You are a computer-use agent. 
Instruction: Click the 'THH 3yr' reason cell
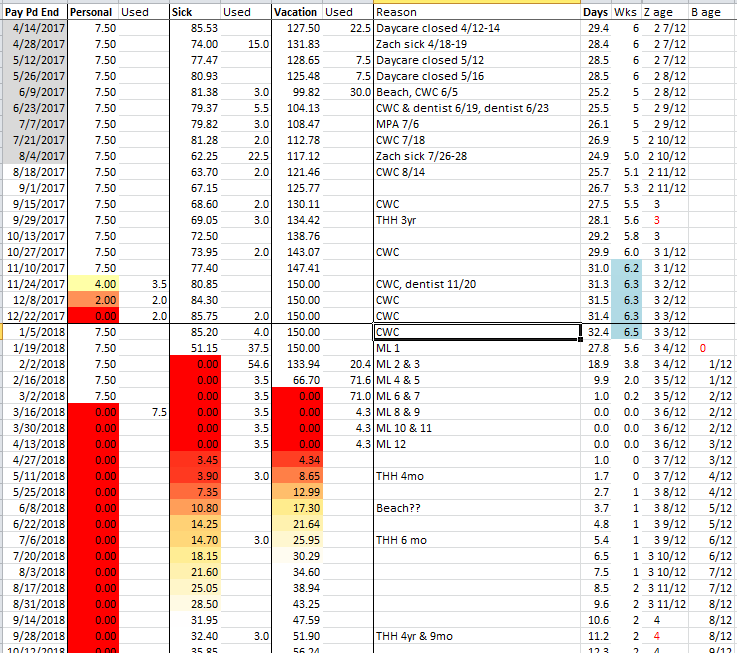[477, 220]
